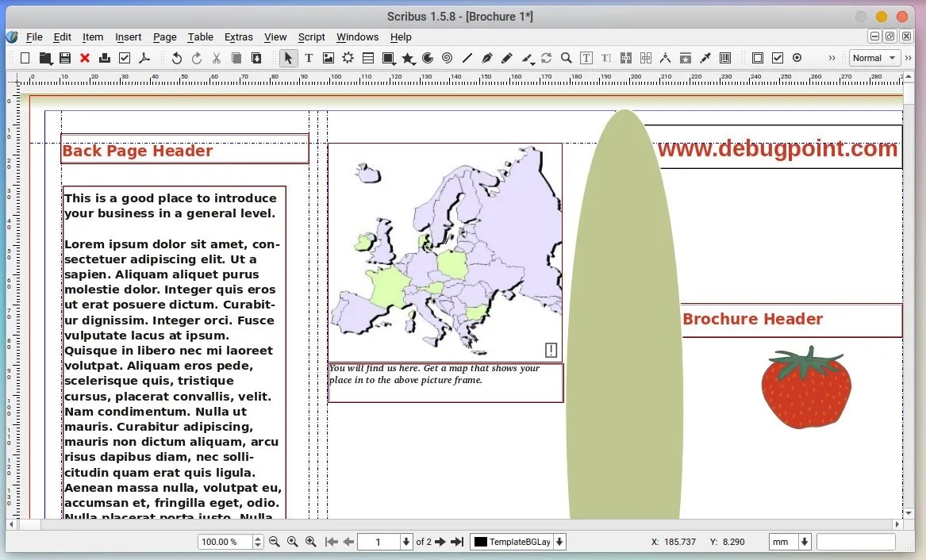The height and width of the screenshot is (560, 926).
Task: Toggle the Preflight Verifier checkmark icon
Action: point(125,58)
